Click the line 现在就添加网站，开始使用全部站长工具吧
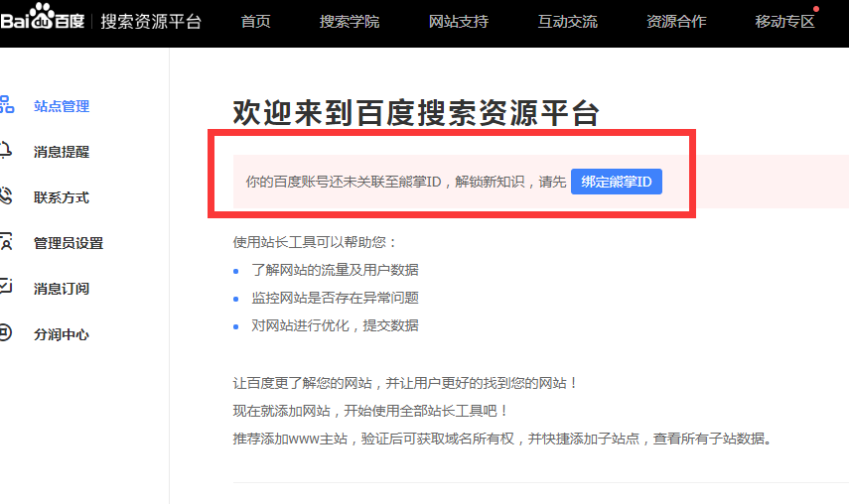849x504 pixels. [371, 411]
